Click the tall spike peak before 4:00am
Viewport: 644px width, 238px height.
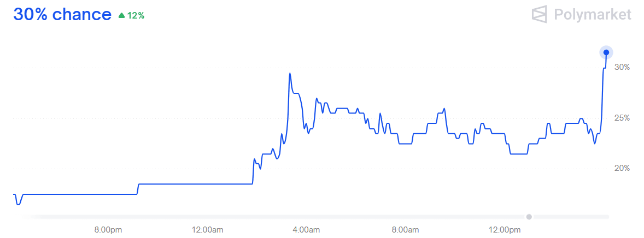point(290,74)
